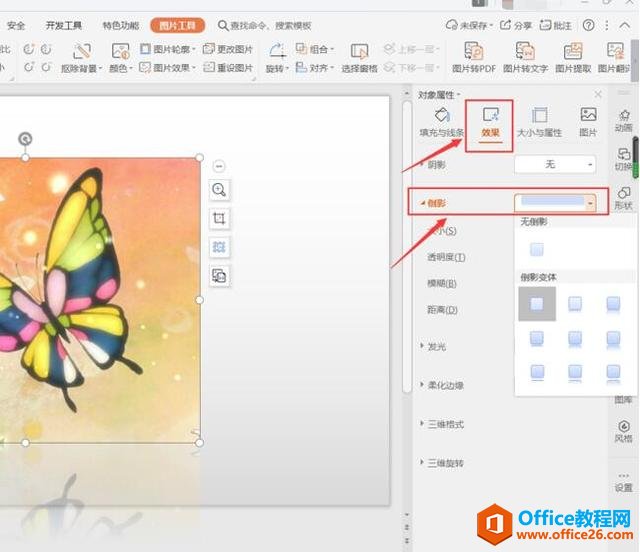640x552 pixels.
Task: Click the three-dot more options icon in the title bar
Action: [x=607, y=25]
